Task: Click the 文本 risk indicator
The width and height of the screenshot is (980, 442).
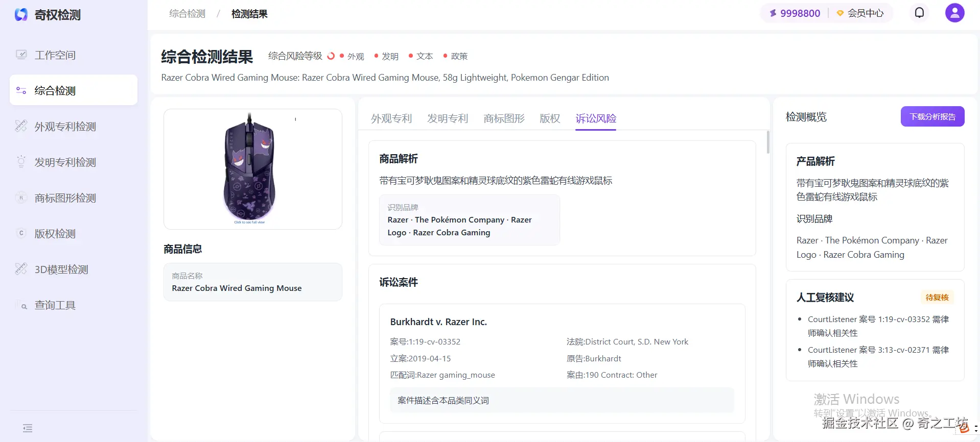Action: click(421, 56)
